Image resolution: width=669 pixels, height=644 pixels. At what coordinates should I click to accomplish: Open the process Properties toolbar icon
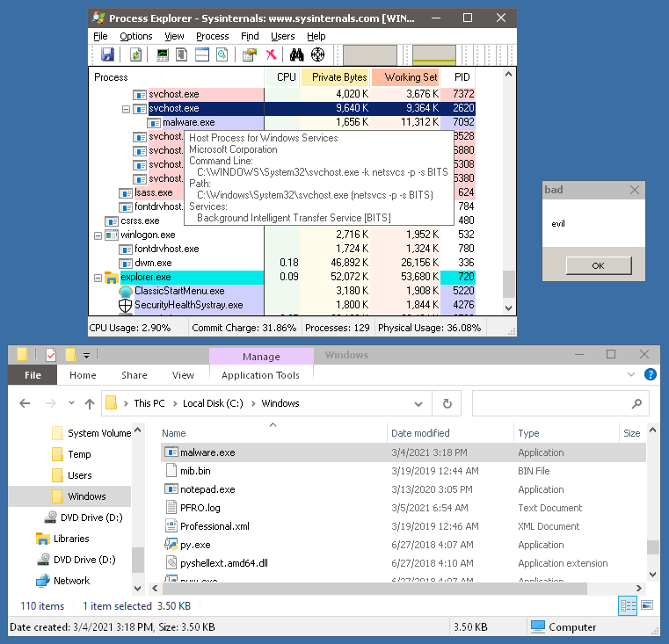250,54
